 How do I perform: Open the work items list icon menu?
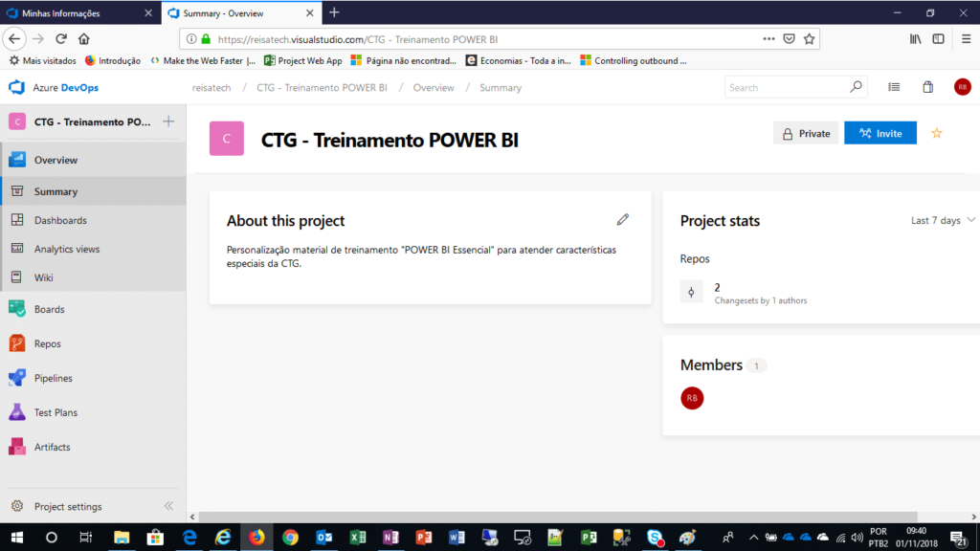tap(894, 87)
